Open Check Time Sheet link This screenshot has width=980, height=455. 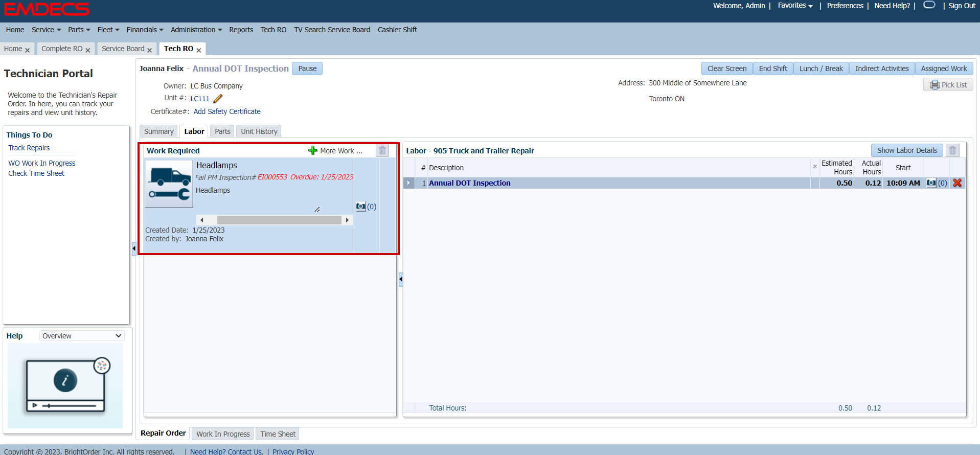pos(36,173)
